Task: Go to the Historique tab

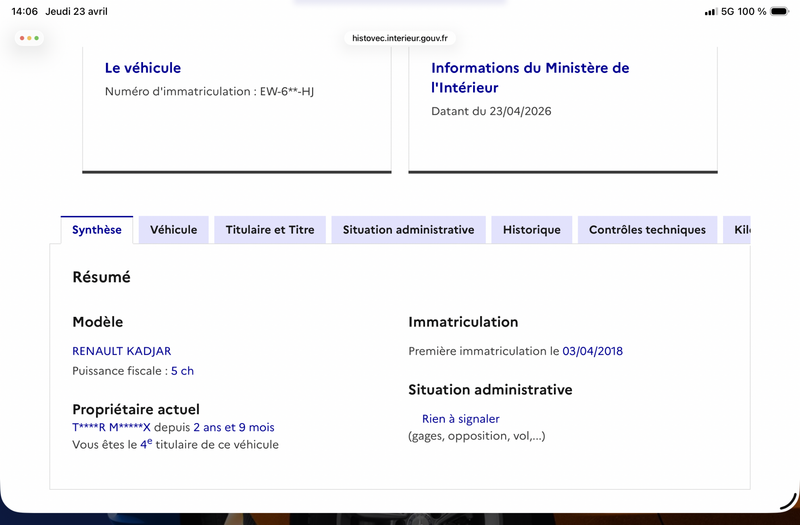Action: click(532, 230)
